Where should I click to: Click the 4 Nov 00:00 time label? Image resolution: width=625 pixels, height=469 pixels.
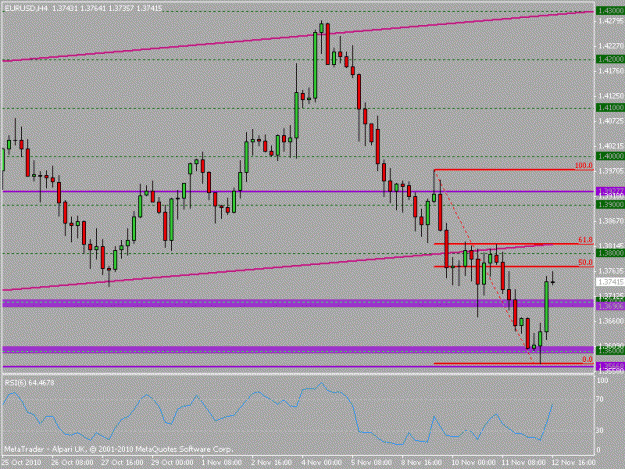click(321, 462)
